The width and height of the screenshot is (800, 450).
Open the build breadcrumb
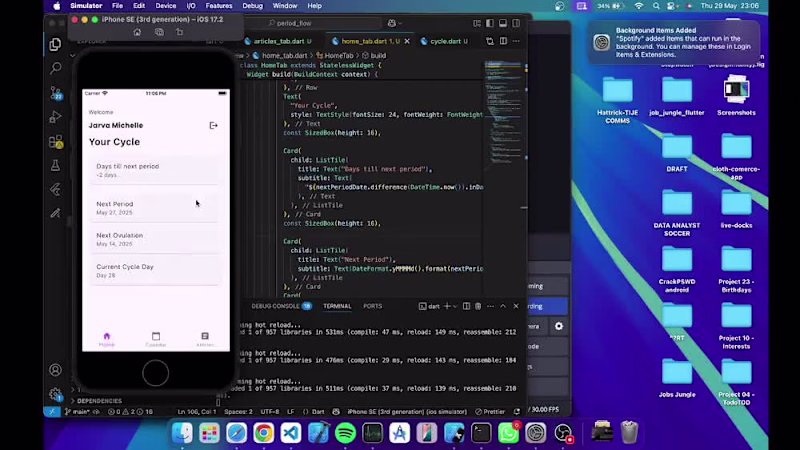374,56
